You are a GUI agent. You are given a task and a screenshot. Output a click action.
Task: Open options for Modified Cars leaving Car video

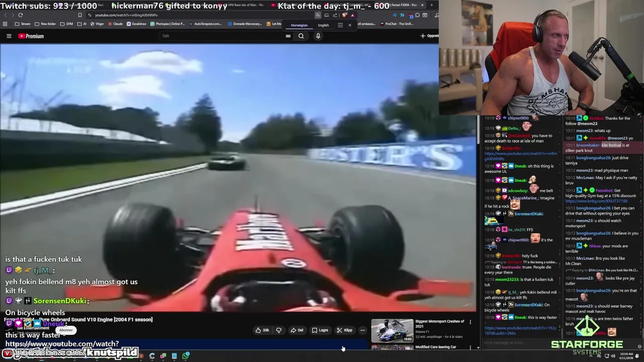point(470,347)
